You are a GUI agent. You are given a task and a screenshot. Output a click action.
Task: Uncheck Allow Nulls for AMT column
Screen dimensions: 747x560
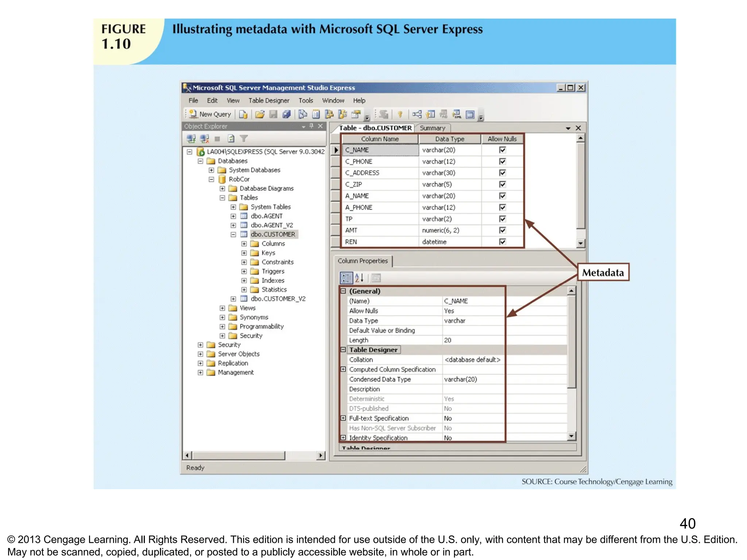pos(502,230)
